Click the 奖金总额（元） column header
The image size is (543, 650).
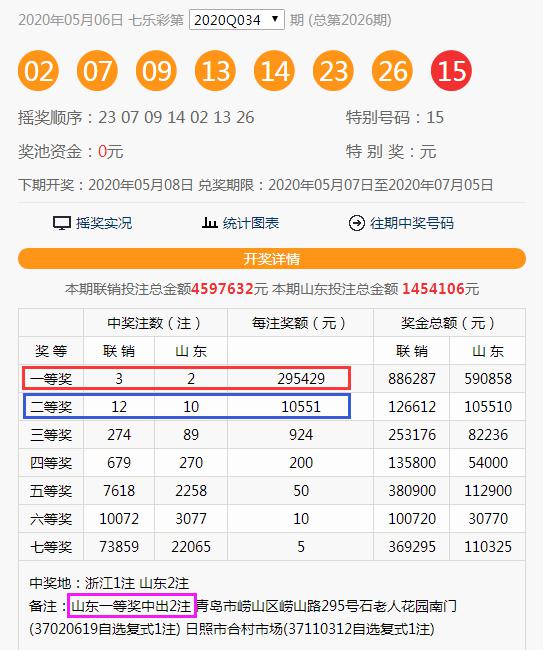tap(449, 323)
